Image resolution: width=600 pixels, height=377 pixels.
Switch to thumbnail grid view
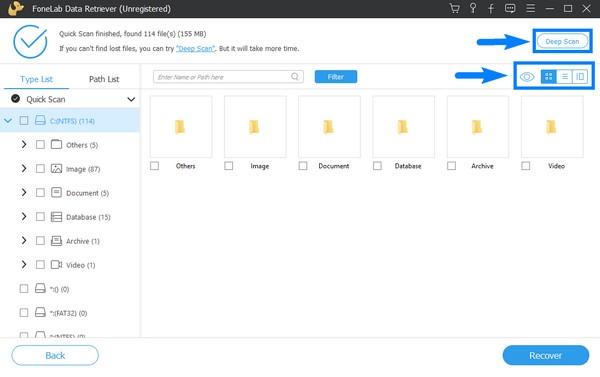548,77
